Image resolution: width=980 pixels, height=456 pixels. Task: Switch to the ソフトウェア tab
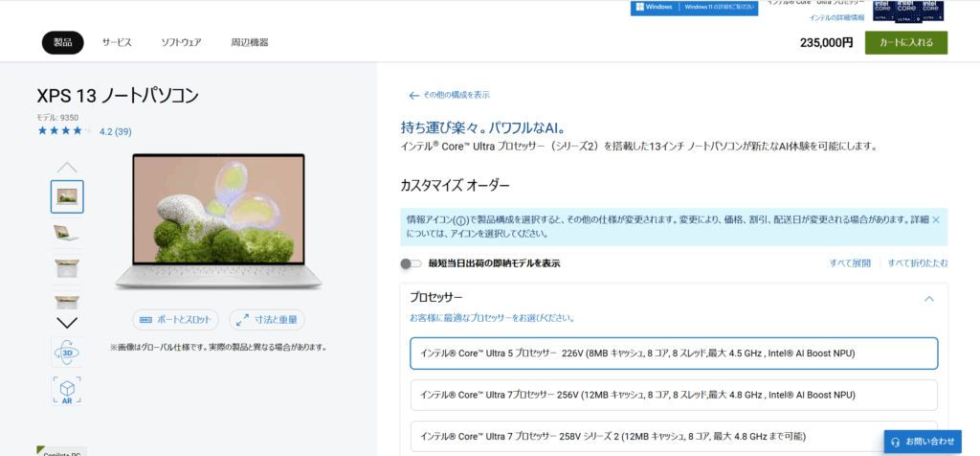click(181, 42)
